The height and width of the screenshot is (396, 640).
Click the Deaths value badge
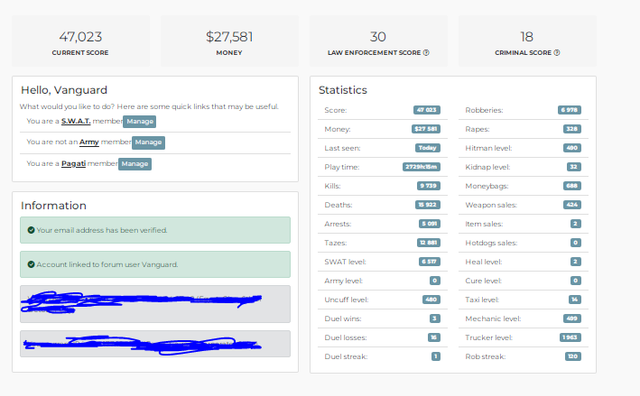click(428, 205)
